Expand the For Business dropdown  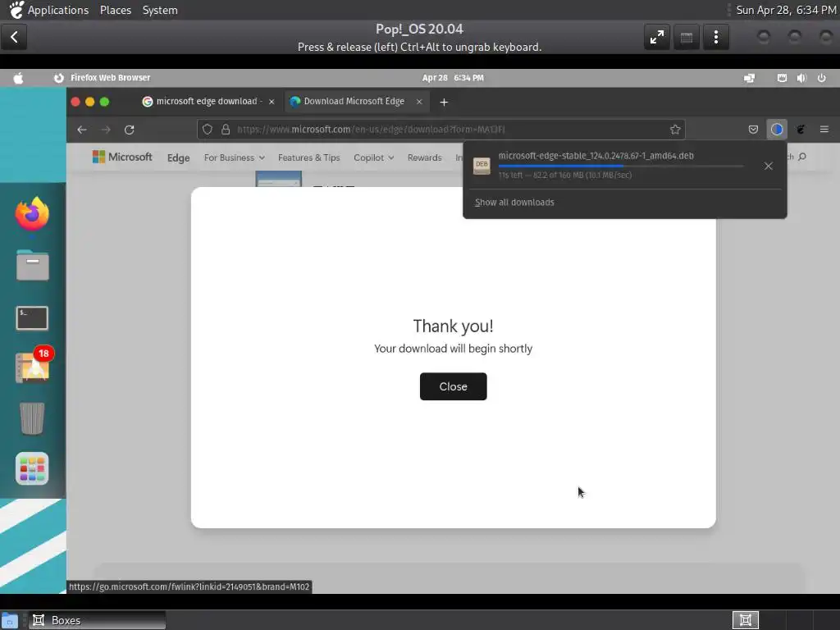click(234, 157)
